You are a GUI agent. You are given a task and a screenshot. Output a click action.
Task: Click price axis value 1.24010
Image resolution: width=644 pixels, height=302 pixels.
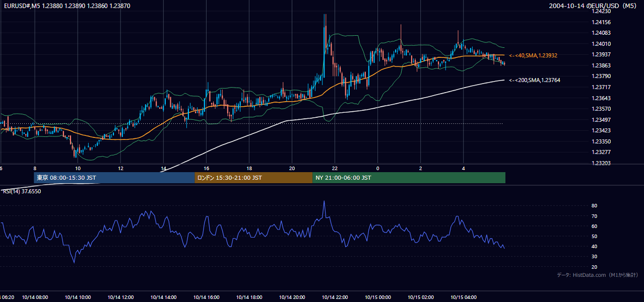[601, 44]
